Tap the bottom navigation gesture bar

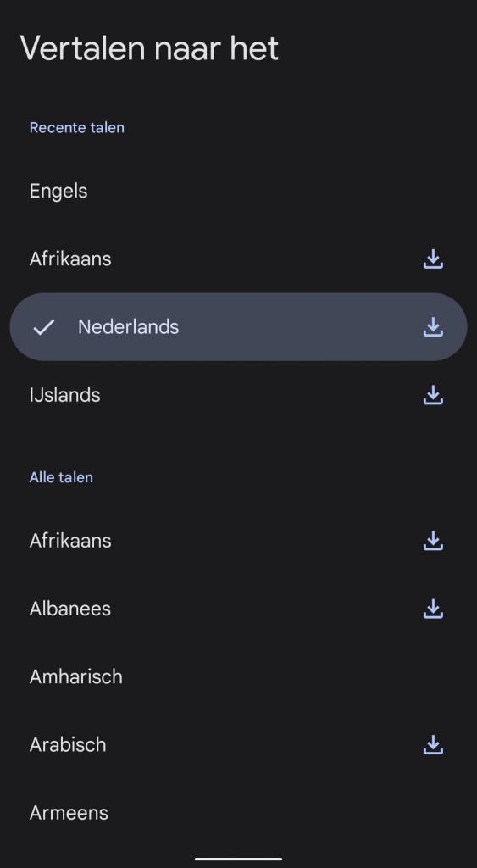coord(239,859)
